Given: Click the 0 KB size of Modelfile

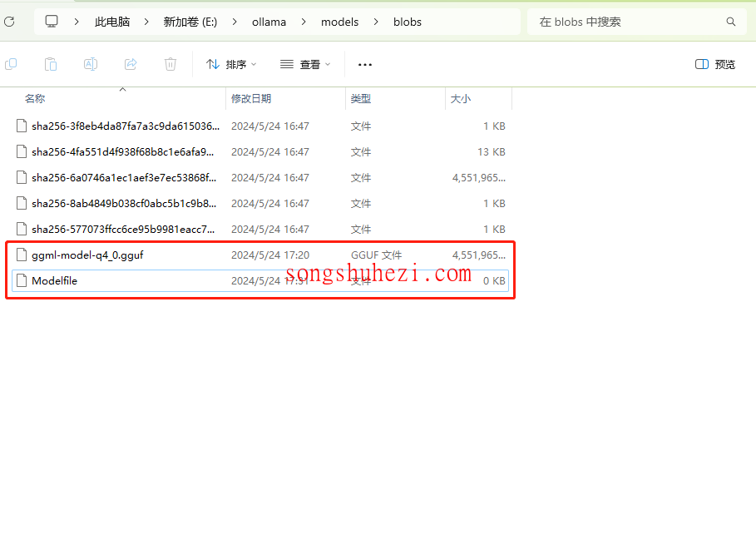Looking at the screenshot, I should pyautogui.click(x=494, y=280).
